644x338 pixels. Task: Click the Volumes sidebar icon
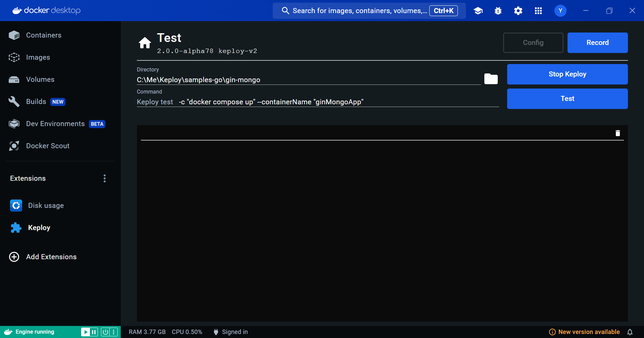(14, 79)
